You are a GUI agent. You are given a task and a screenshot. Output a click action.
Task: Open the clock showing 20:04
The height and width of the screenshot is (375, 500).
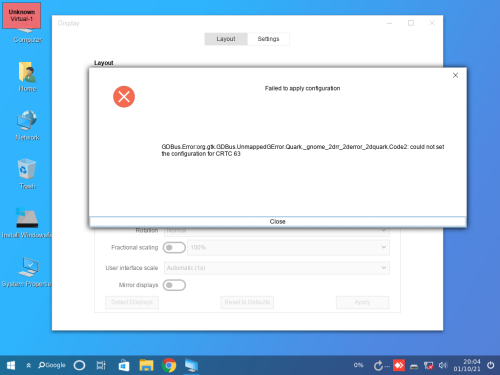click(x=467, y=365)
